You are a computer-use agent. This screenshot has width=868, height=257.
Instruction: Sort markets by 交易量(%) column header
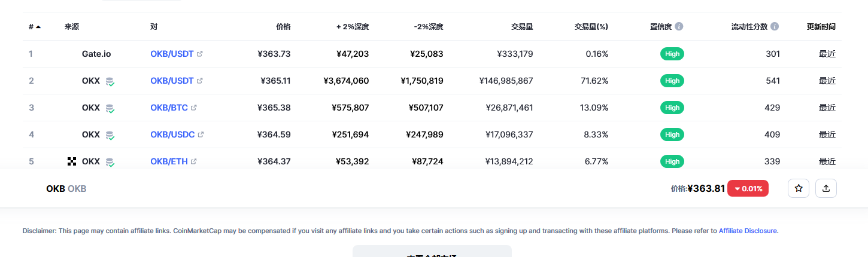pos(591,27)
